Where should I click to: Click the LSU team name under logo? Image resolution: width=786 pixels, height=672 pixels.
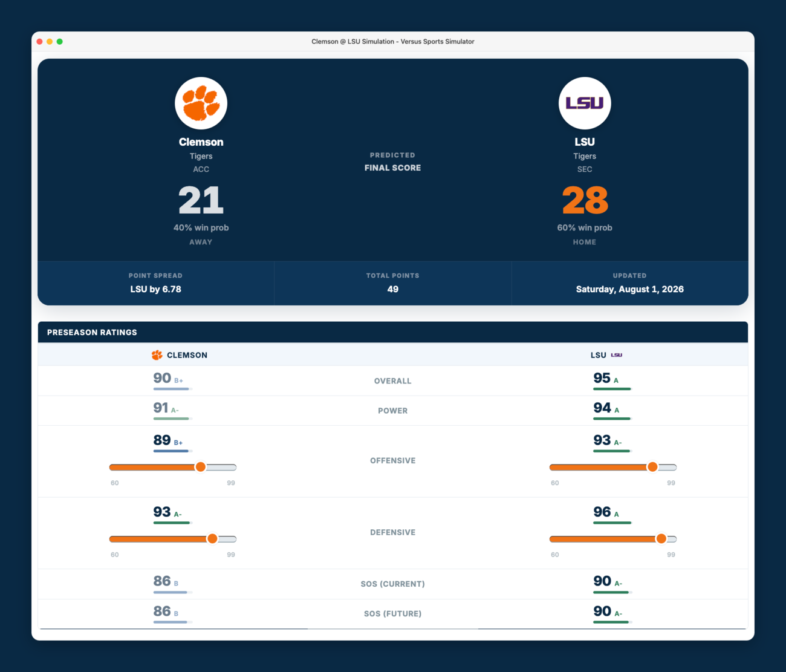coord(585,142)
